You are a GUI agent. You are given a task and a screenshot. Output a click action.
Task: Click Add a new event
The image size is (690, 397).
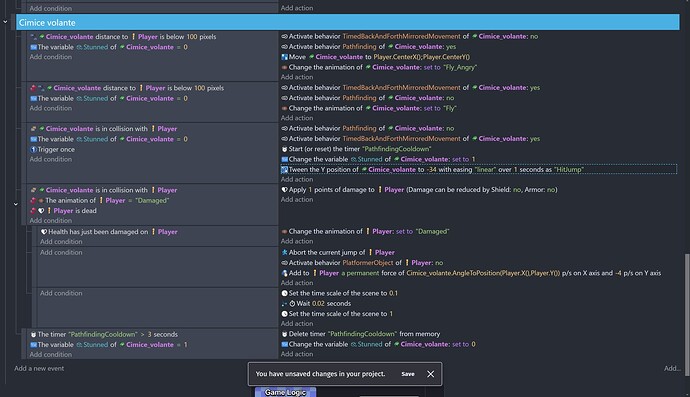pyautogui.click(x=39, y=368)
